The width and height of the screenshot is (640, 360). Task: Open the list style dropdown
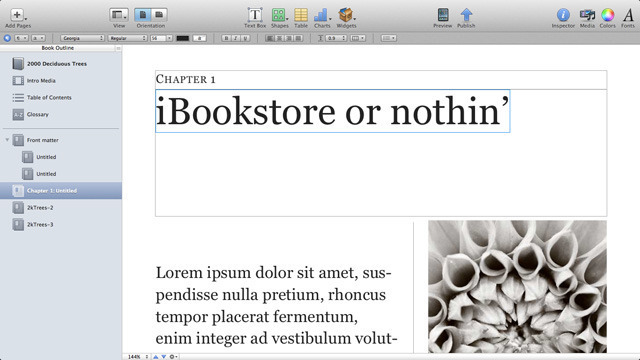pos(388,38)
